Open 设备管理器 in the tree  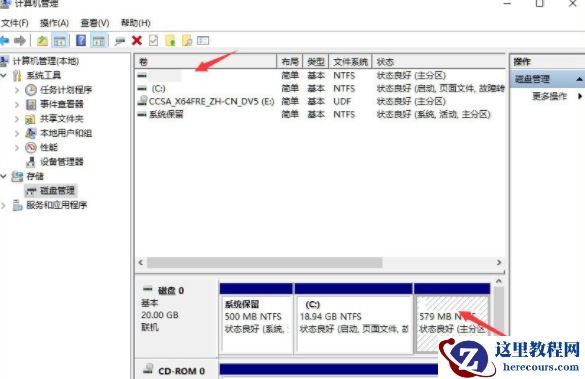click(x=62, y=162)
